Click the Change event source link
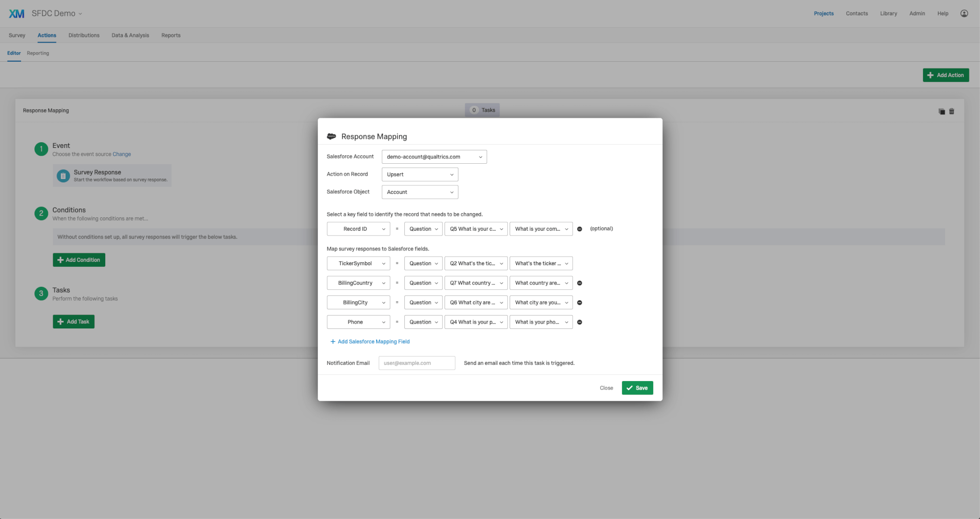Screen dimensions: 980x519 click(x=122, y=154)
